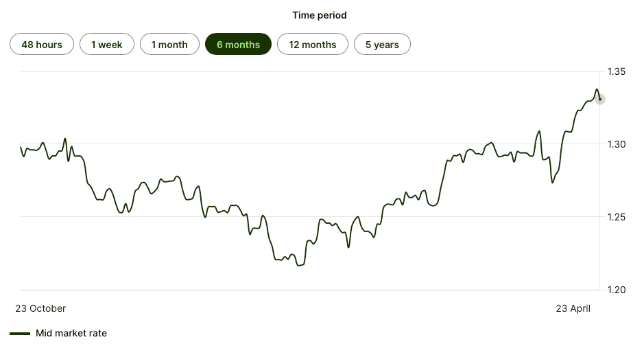Select the 48 hours time period

pyautogui.click(x=42, y=45)
